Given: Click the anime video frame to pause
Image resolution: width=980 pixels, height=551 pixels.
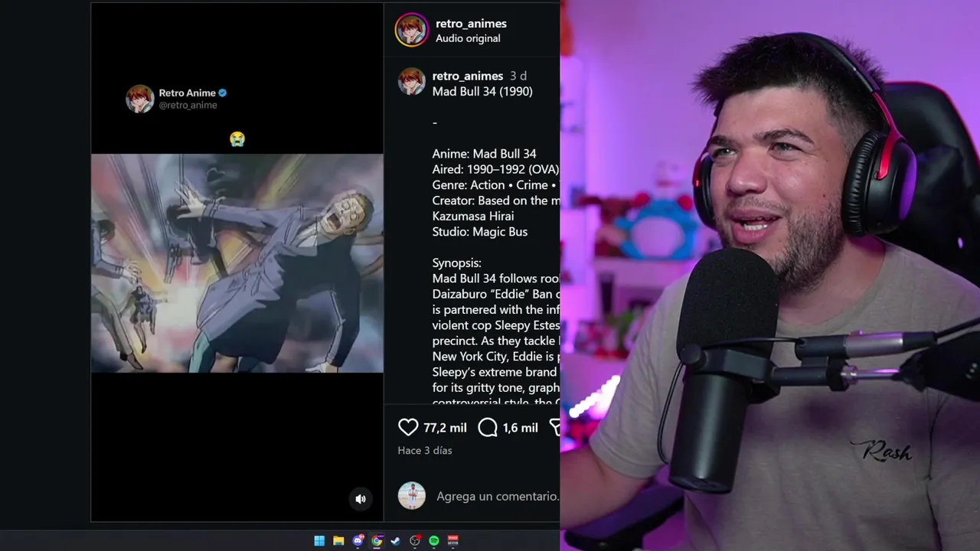Looking at the screenshot, I should (237, 263).
